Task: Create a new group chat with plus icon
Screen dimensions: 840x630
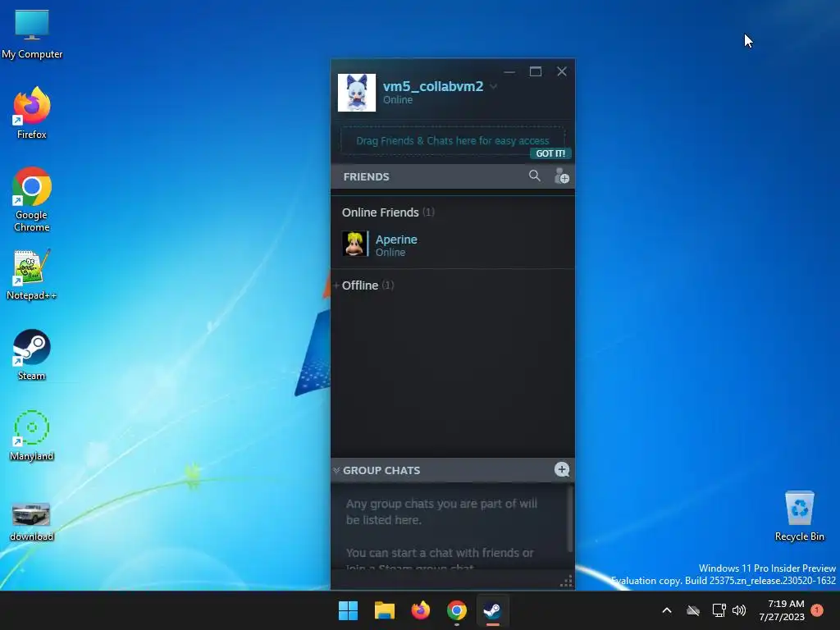Action: [561, 470]
